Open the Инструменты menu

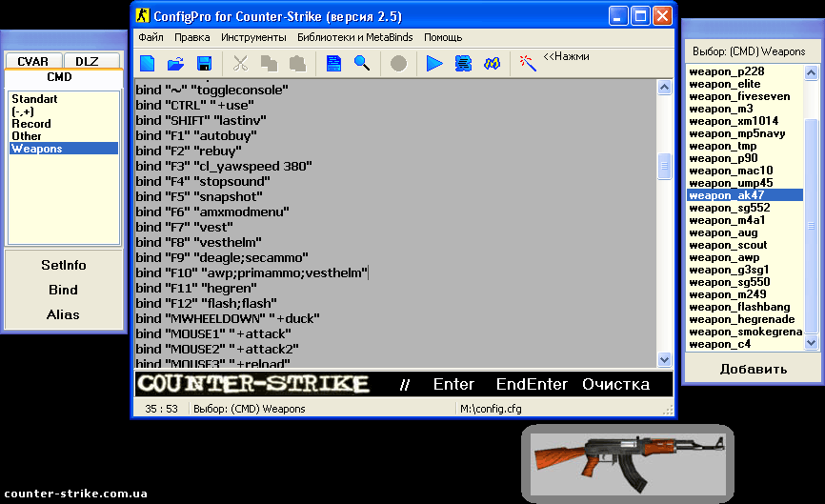point(253,37)
